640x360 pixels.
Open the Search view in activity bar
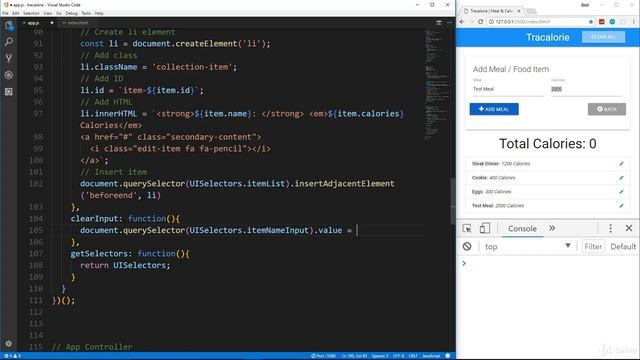click(9, 42)
